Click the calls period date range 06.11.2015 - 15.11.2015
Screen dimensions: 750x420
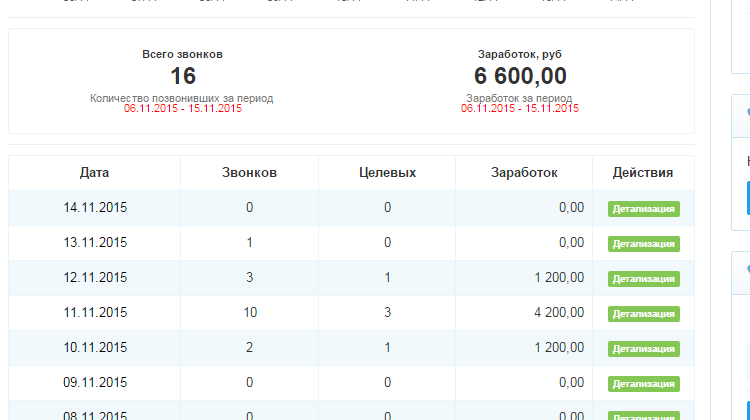pyautogui.click(x=182, y=109)
